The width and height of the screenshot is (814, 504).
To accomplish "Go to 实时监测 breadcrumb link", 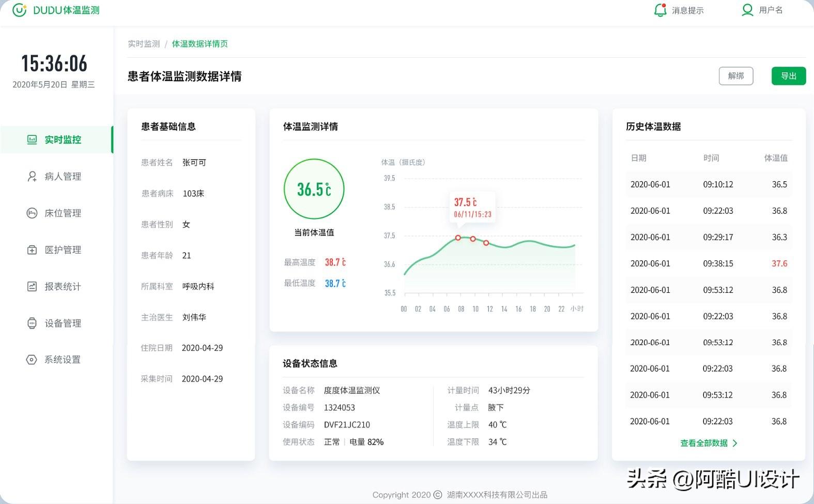I will click(144, 44).
